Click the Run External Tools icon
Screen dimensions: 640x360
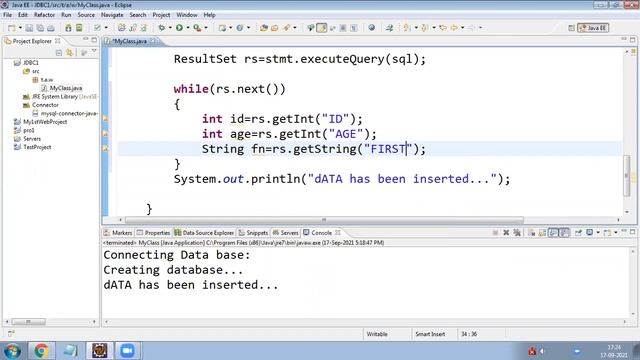(x=197, y=28)
